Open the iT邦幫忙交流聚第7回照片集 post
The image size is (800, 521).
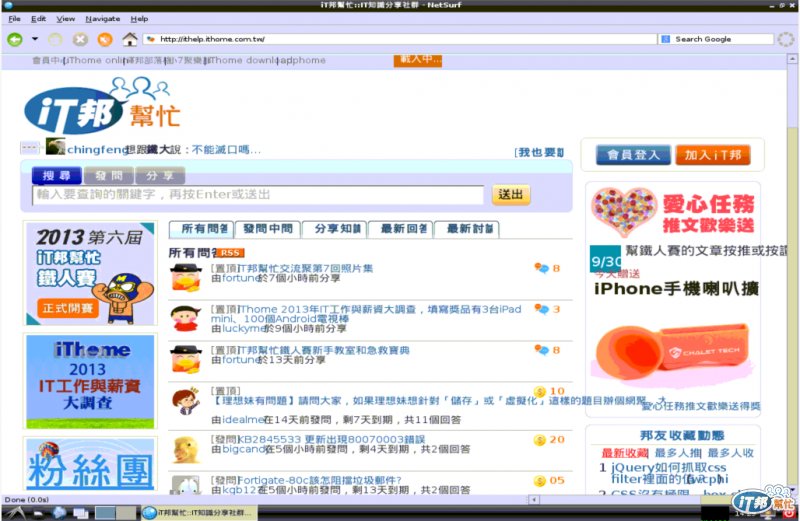(305, 268)
